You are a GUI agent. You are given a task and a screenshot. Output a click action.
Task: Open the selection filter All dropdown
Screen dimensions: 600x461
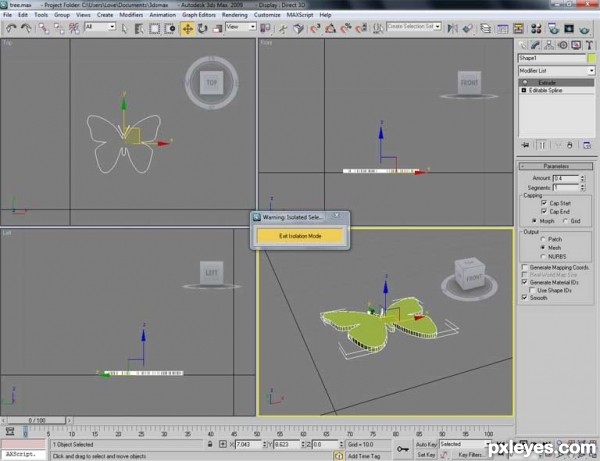(100, 27)
